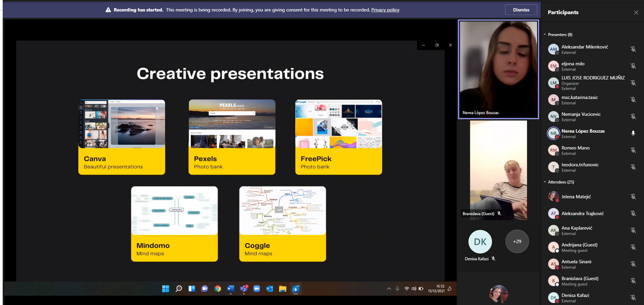Launch Zoom from the taskbar
Screen dimensions: 644x305
pos(257,289)
